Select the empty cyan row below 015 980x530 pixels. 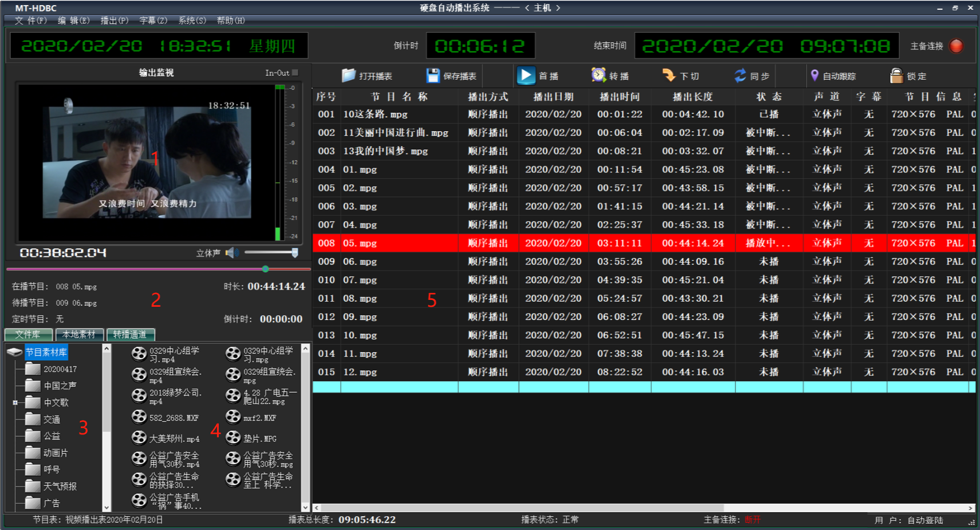[x=644, y=387]
